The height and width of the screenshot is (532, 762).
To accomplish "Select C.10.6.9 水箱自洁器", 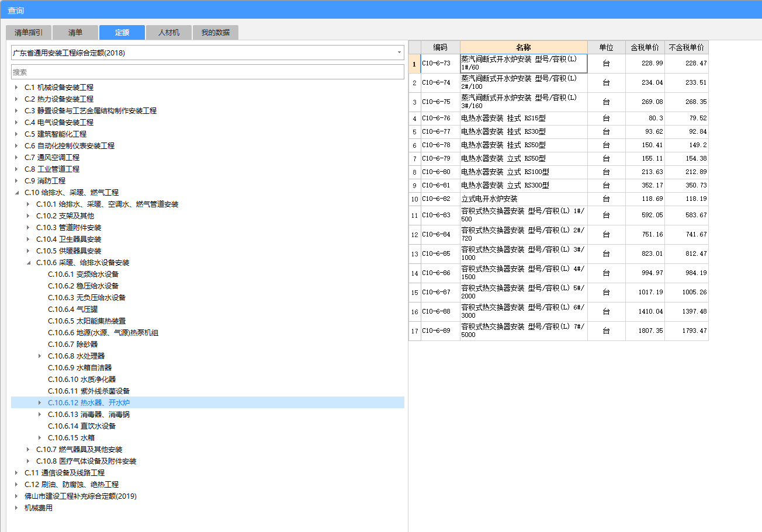I will point(79,368).
